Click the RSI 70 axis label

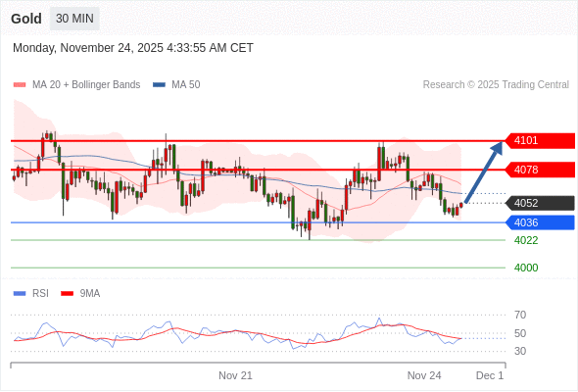pyautogui.click(x=520, y=315)
